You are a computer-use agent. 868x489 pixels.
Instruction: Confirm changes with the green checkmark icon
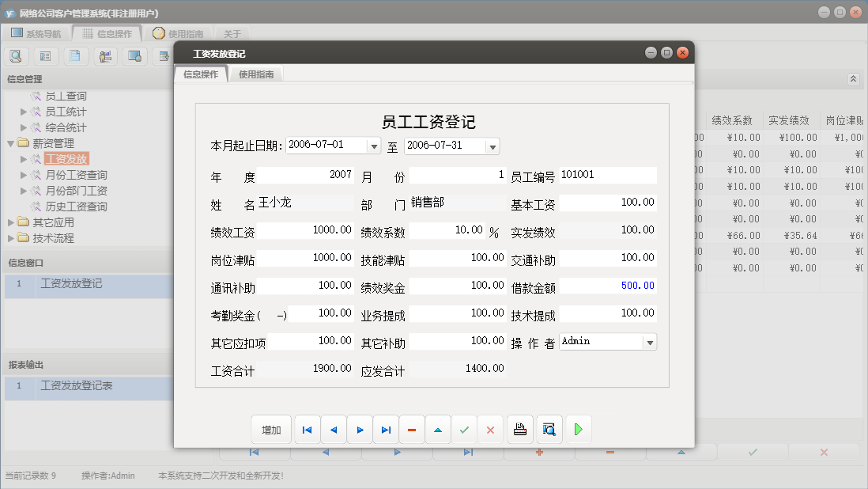pyautogui.click(x=464, y=429)
